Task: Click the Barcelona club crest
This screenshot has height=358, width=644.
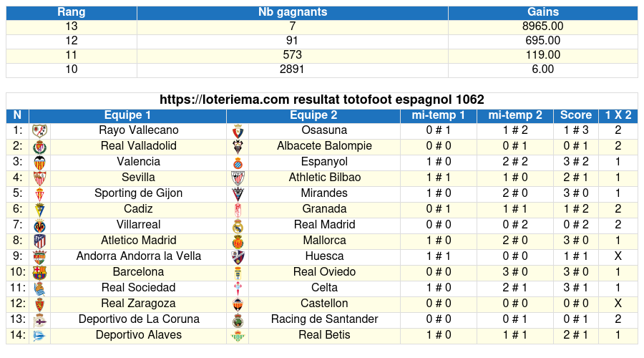Action: [x=40, y=273]
